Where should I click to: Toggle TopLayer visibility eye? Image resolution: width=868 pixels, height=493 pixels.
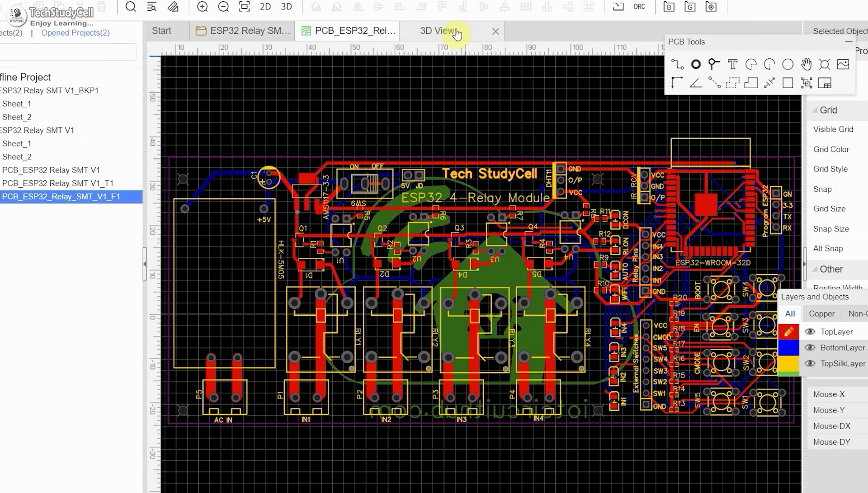[x=810, y=332]
